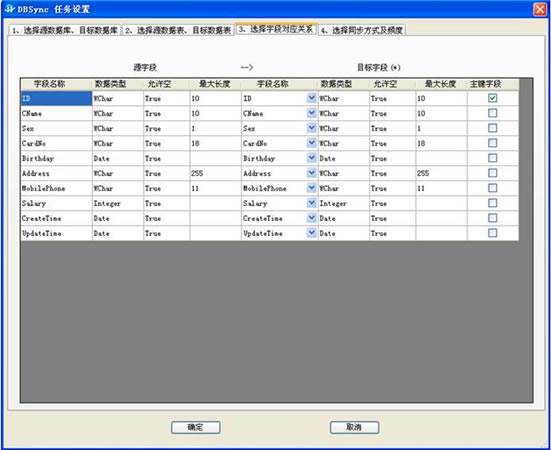Enable primary key checkbox for CardNo row

493,143
